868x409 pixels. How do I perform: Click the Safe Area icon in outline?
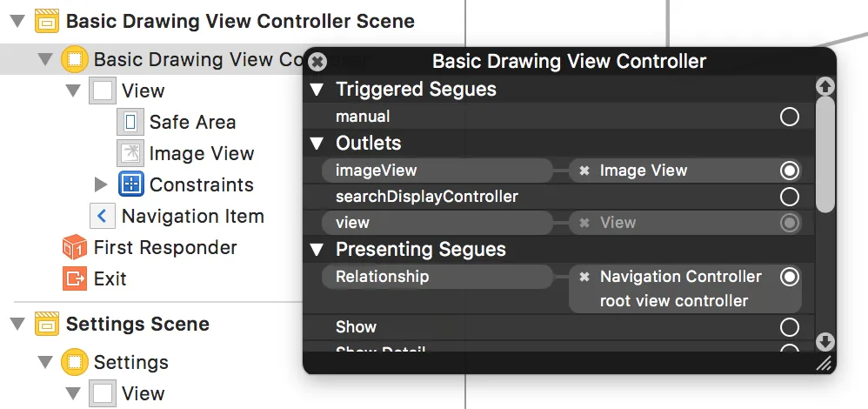130,123
